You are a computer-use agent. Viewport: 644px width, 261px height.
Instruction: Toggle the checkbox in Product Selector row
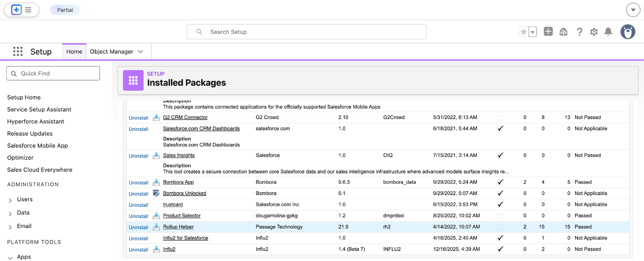500,216
